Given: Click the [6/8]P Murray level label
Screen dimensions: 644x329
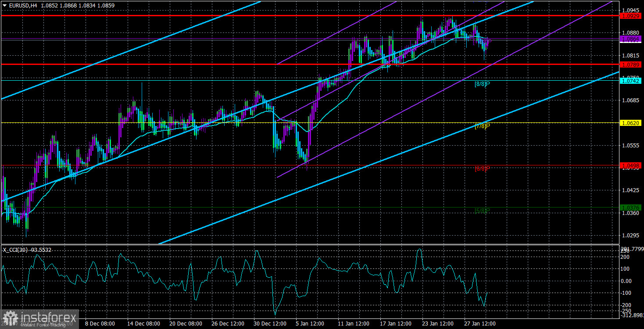Looking at the screenshot, I should click(x=482, y=168).
